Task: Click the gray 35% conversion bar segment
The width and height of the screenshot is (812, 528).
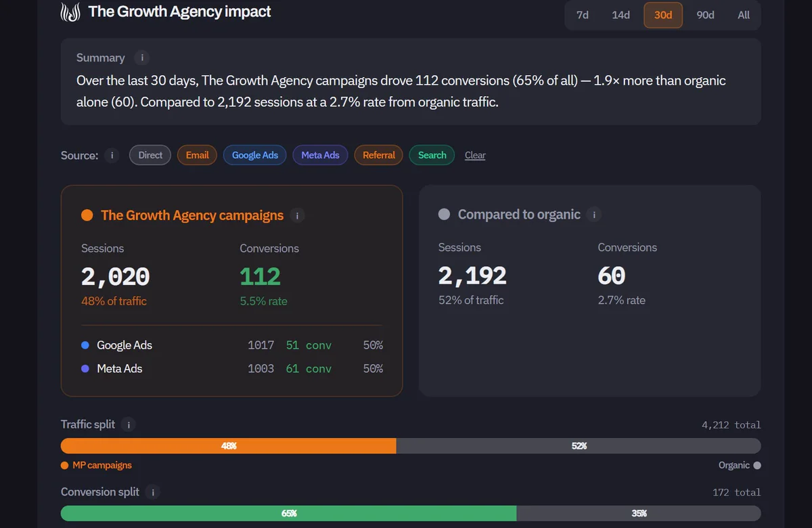Action: pyautogui.click(x=639, y=513)
